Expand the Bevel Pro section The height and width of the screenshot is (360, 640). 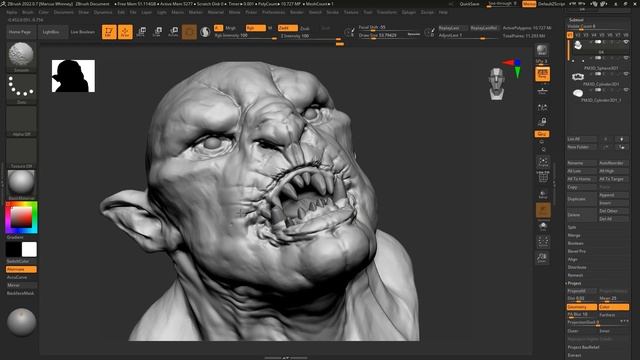tap(577, 251)
